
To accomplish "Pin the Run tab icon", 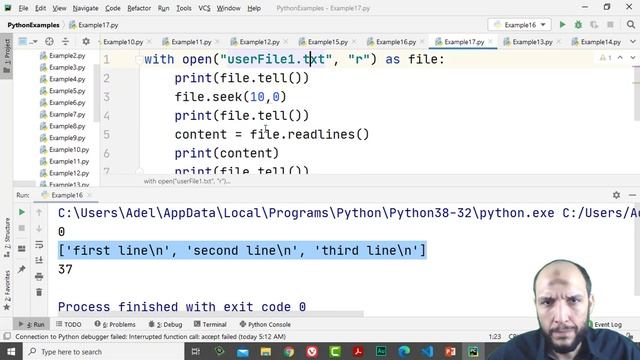I will pyautogui.click(x=22, y=269).
